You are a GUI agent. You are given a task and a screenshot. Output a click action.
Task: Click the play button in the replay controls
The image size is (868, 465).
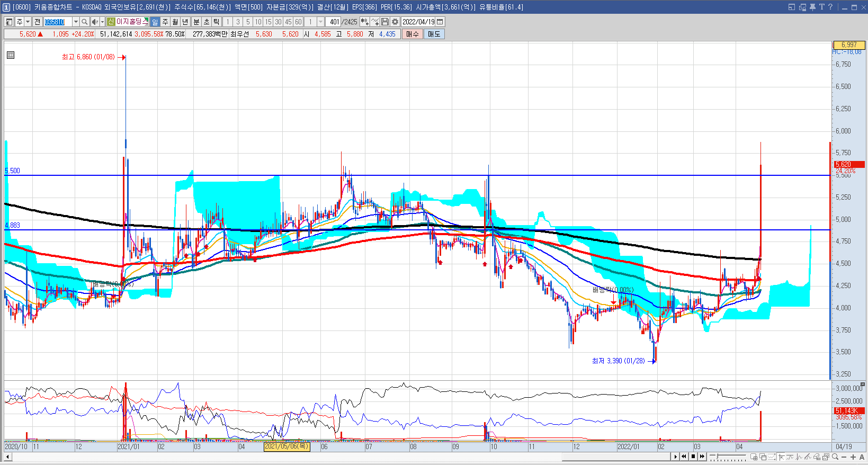[x=675, y=457]
